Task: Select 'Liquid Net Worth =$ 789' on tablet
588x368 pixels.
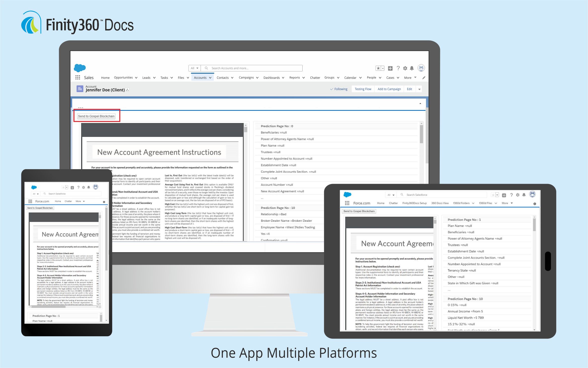Action: (487, 318)
